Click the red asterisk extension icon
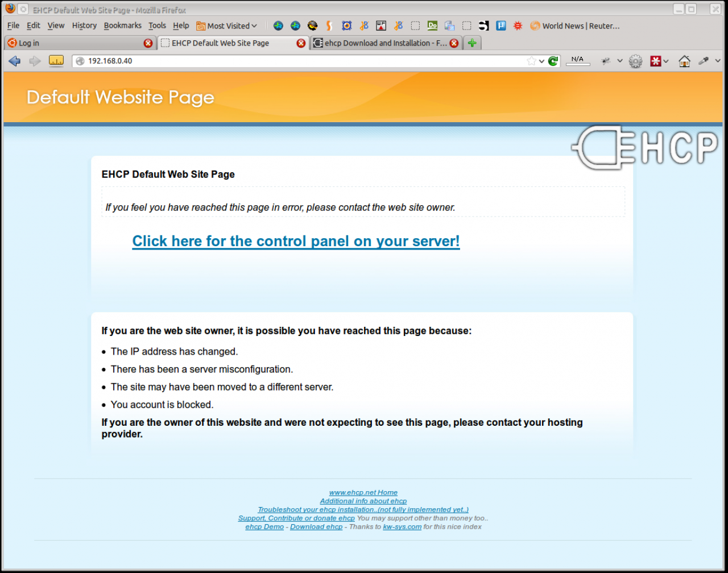This screenshot has width=728, height=573. coord(656,61)
